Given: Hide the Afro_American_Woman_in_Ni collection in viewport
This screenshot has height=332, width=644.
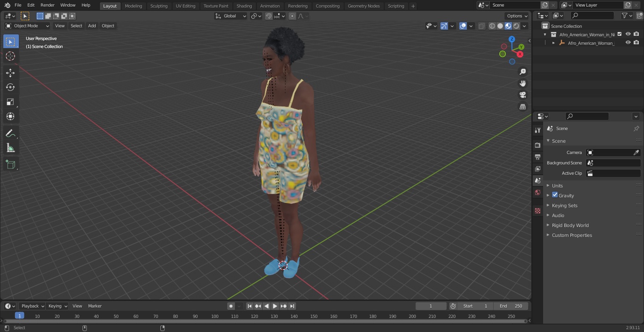Looking at the screenshot, I should [x=628, y=34].
